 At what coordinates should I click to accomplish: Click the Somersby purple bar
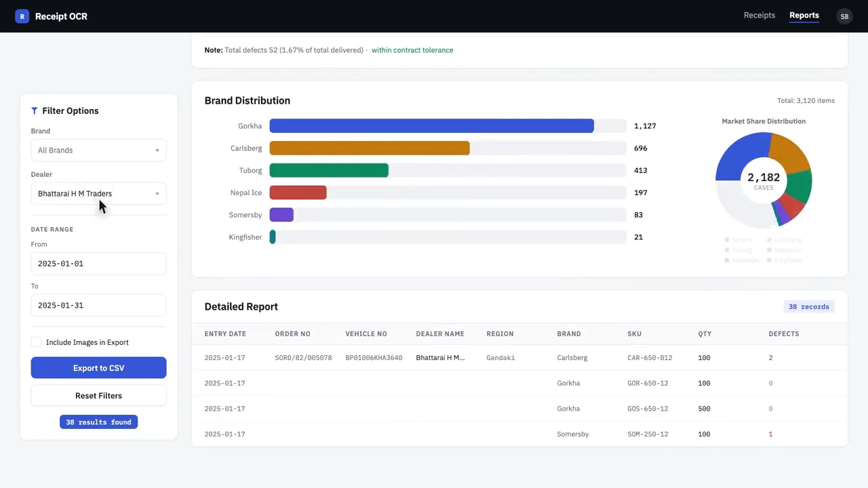click(281, 215)
